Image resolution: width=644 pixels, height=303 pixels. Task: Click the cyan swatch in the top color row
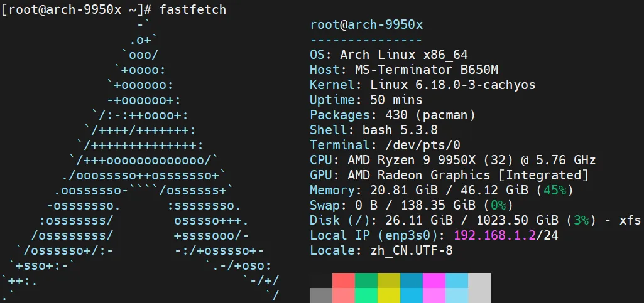pos(457,280)
